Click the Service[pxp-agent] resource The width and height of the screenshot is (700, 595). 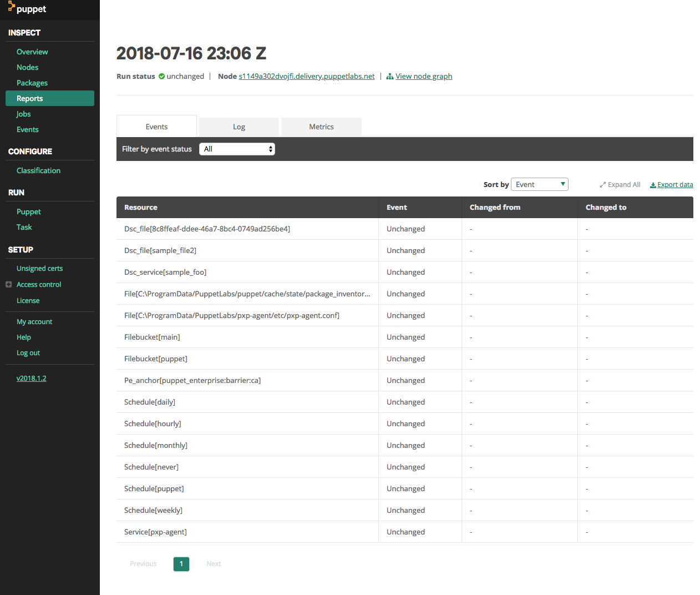pyautogui.click(x=155, y=532)
